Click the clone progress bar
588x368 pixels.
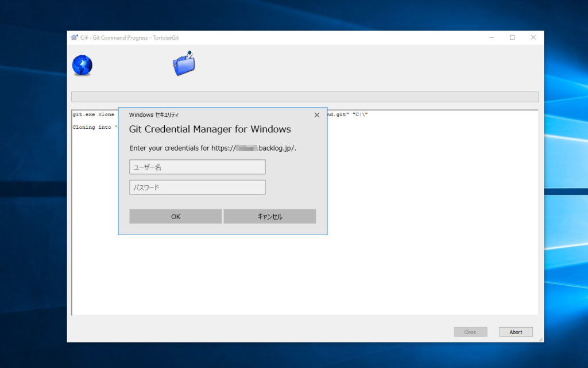305,97
